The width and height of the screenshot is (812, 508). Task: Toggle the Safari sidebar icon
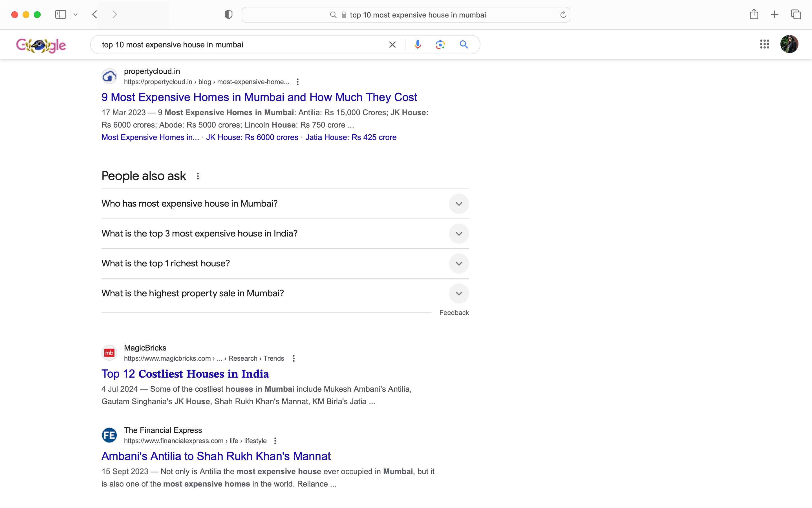(60, 14)
